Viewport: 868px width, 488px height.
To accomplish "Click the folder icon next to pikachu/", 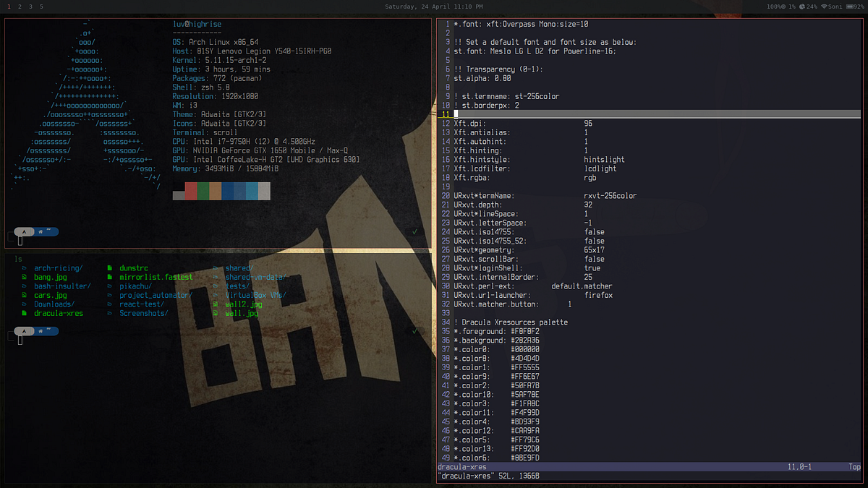I will (109, 286).
